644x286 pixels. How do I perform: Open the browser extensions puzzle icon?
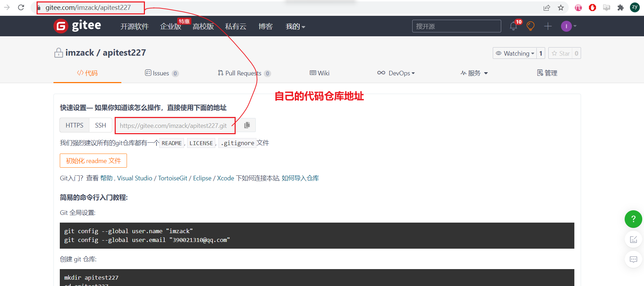(x=620, y=7)
